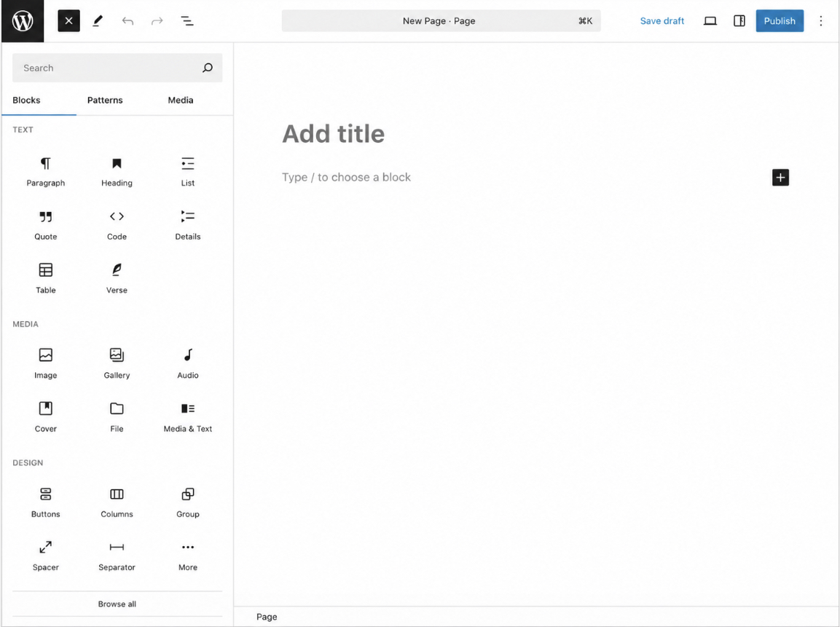Click the search magnifier icon
Viewport: 840px width, 627px height.
[x=208, y=68]
